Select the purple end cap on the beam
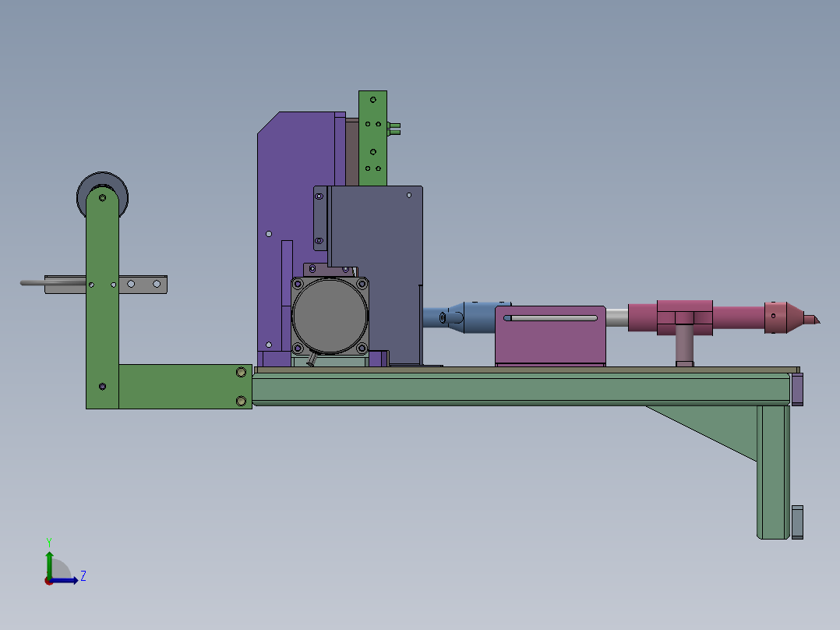Screen dimensions: 840x630 tap(797, 390)
